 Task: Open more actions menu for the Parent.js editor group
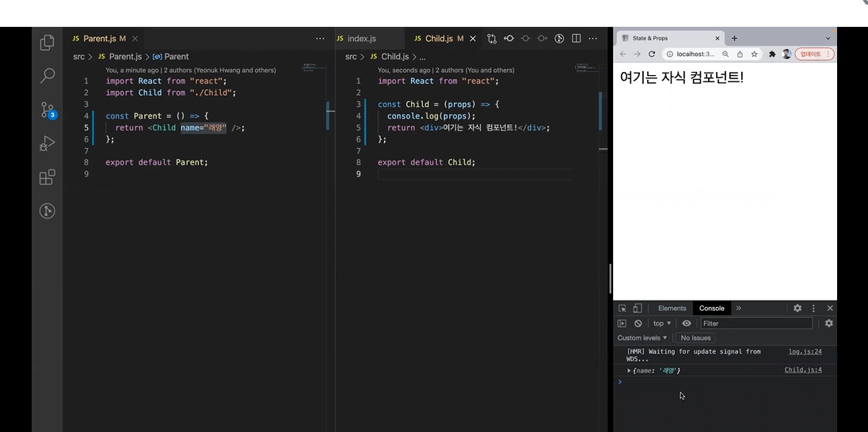click(320, 38)
